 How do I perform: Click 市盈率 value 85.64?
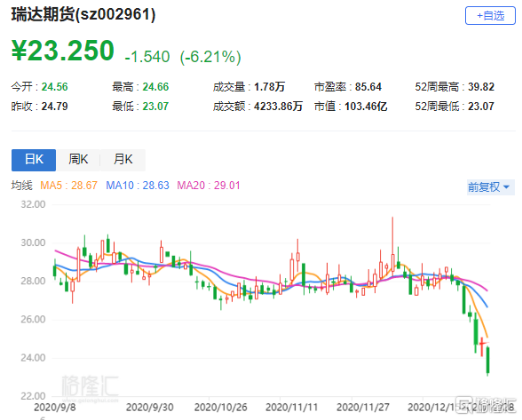368,87
